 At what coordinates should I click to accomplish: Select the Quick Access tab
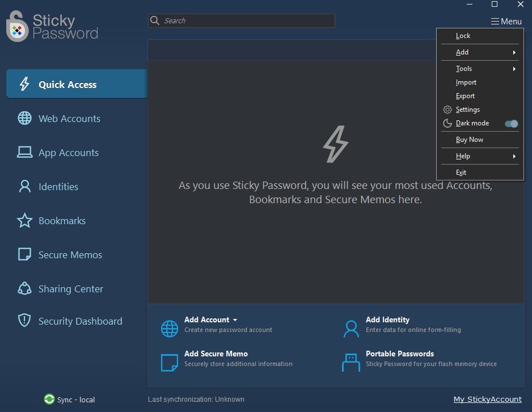[x=77, y=84]
